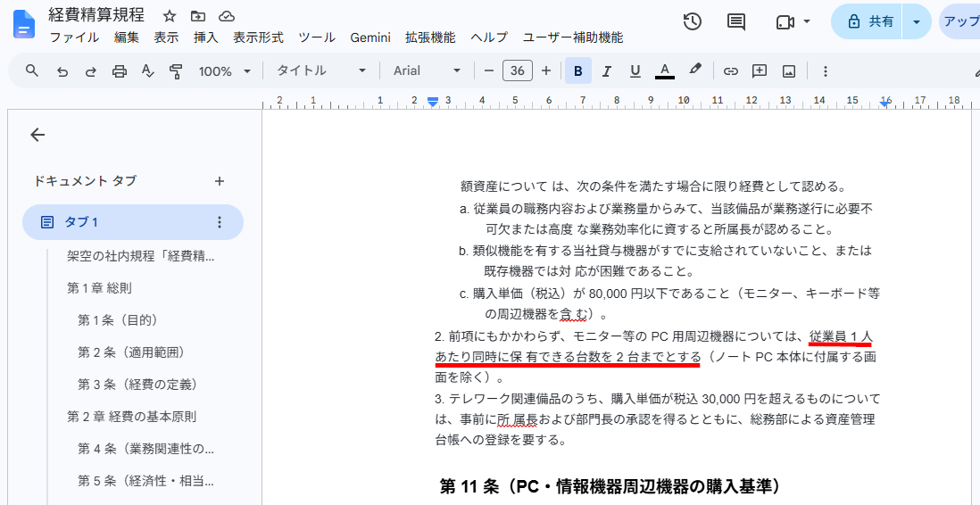Go to 架空の社内規程 outline heading
The width and height of the screenshot is (980, 505).
click(x=141, y=256)
